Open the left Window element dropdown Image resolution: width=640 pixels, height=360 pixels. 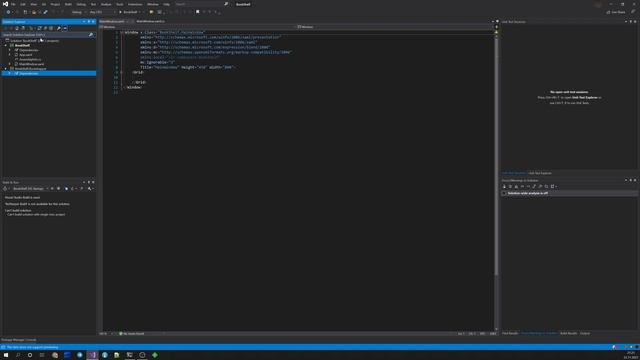click(197, 27)
